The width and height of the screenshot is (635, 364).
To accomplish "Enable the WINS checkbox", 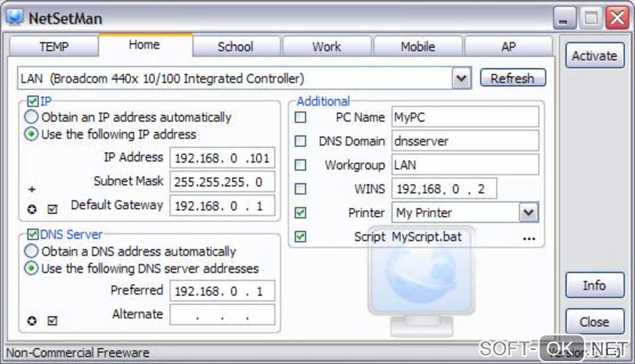I will pos(301,189).
